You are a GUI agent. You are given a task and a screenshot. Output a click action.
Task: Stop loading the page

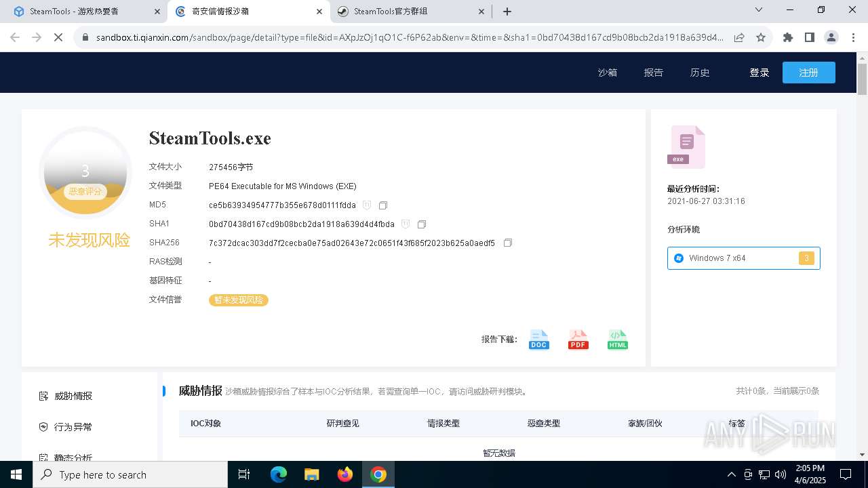point(58,38)
